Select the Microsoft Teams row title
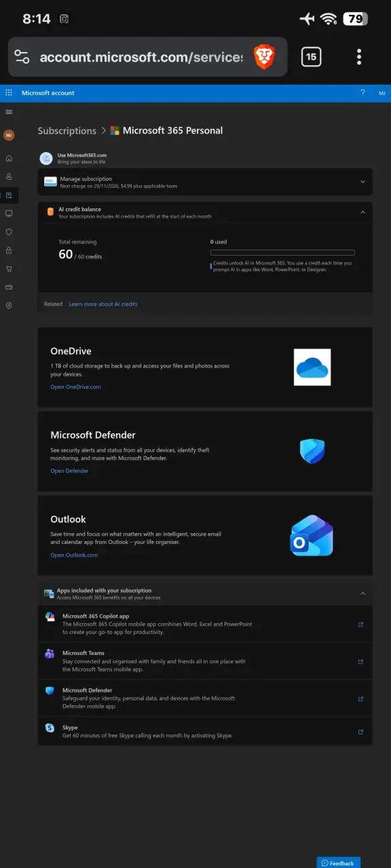Image resolution: width=391 pixels, height=868 pixels. click(x=83, y=653)
